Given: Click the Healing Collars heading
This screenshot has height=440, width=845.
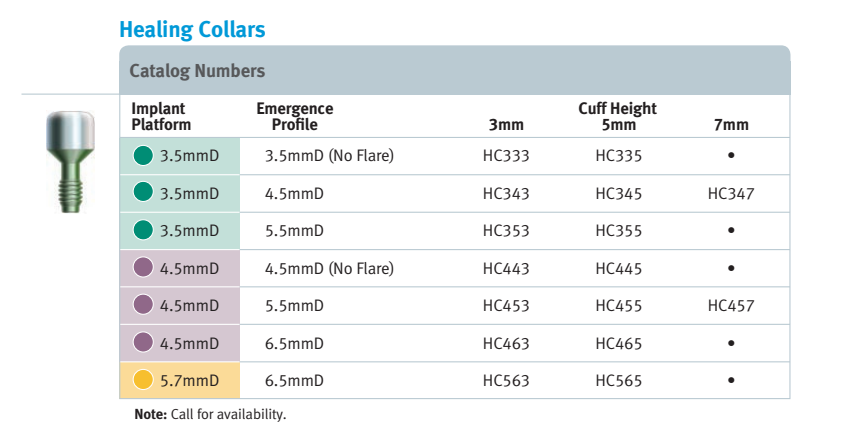Looking at the screenshot, I should pyautogui.click(x=192, y=30).
